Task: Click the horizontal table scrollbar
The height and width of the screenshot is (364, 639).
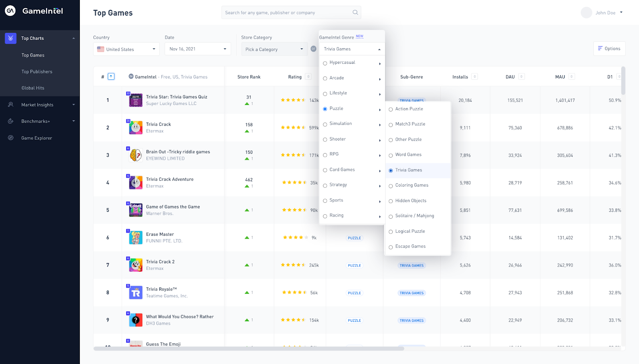Action: click(249, 348)
